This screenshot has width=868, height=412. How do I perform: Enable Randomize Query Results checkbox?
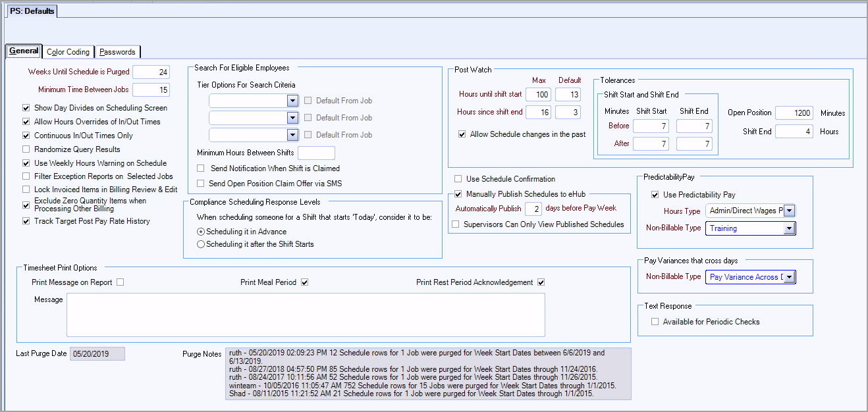click(26, 149)
